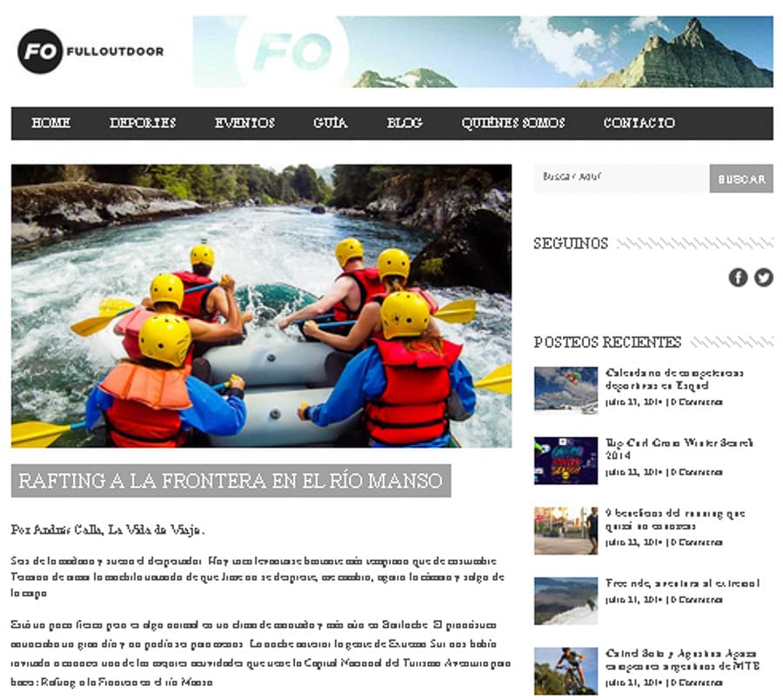Open the Winter Search 2014 post thumbnail
This screenshot has width=783, height=700.
pos(565,460)
